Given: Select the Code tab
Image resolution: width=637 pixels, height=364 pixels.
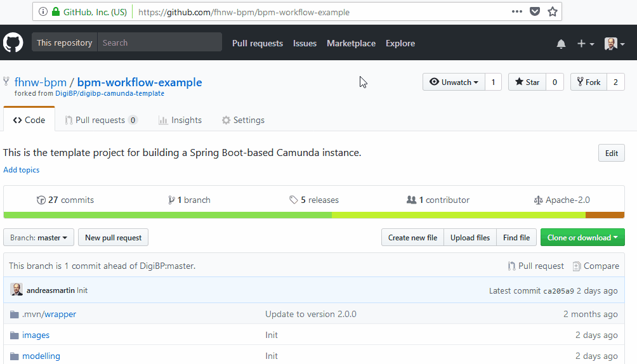Looking at the screenshot, I should (x=29, y=120).
